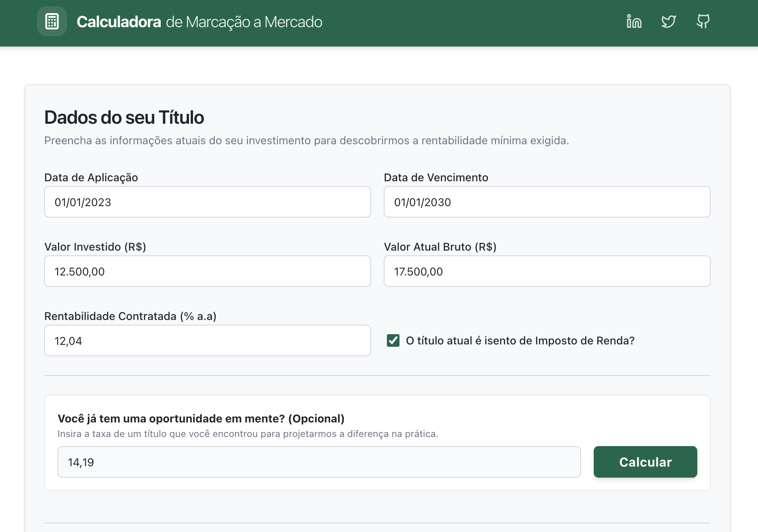Open the LinkedIn profile icon

[634, 22]
